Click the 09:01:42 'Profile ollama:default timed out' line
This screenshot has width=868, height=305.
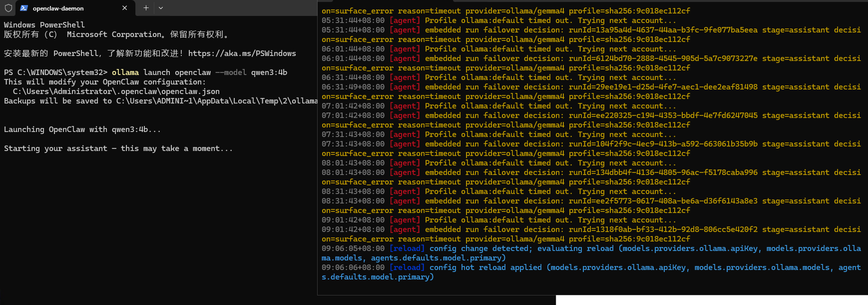click(x=499, y=220)
